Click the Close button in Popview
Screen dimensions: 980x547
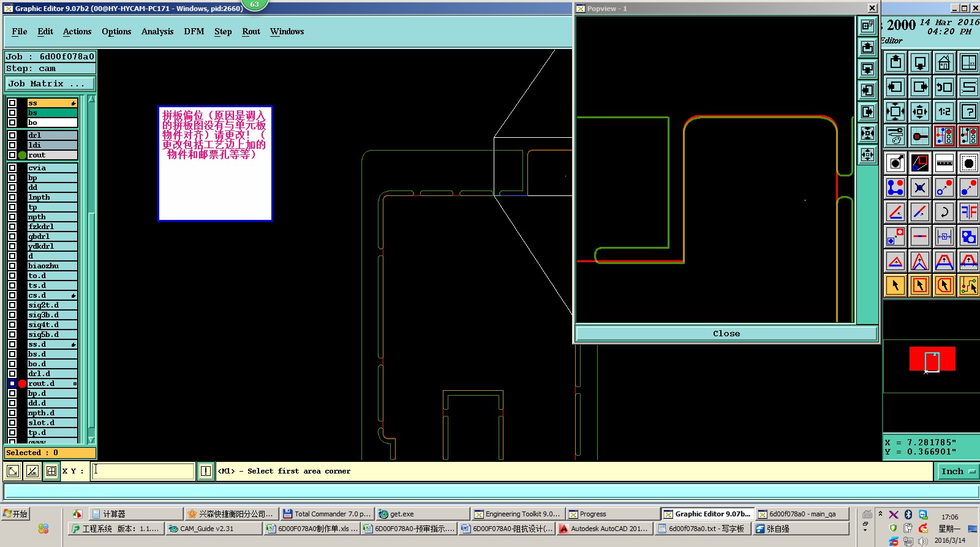coord(726,334)
